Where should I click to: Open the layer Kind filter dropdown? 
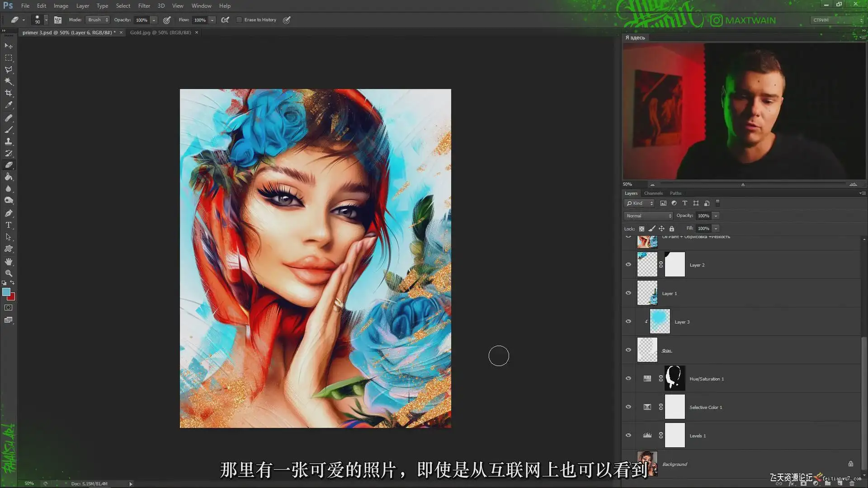pos(639,203)
